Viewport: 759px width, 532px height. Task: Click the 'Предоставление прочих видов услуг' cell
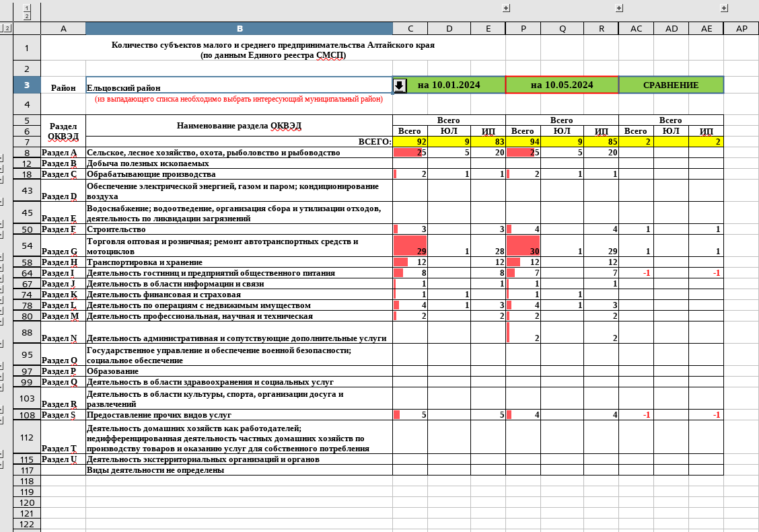[239, 415]
